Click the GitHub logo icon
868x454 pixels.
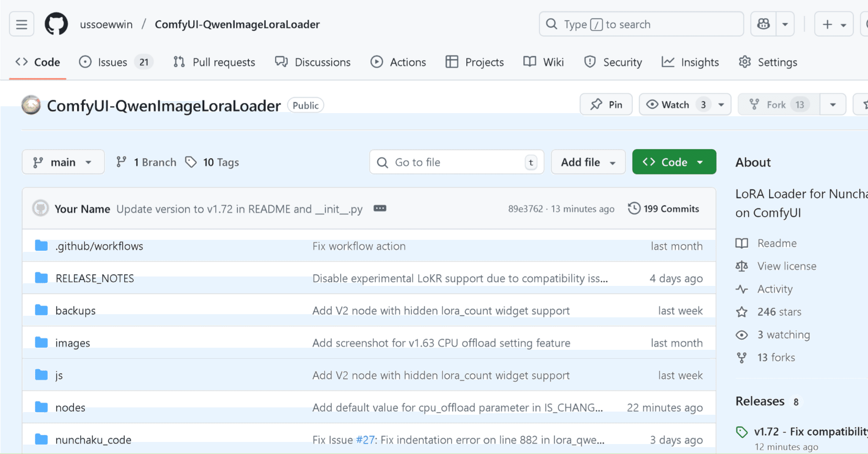click(x=56, y=25)
